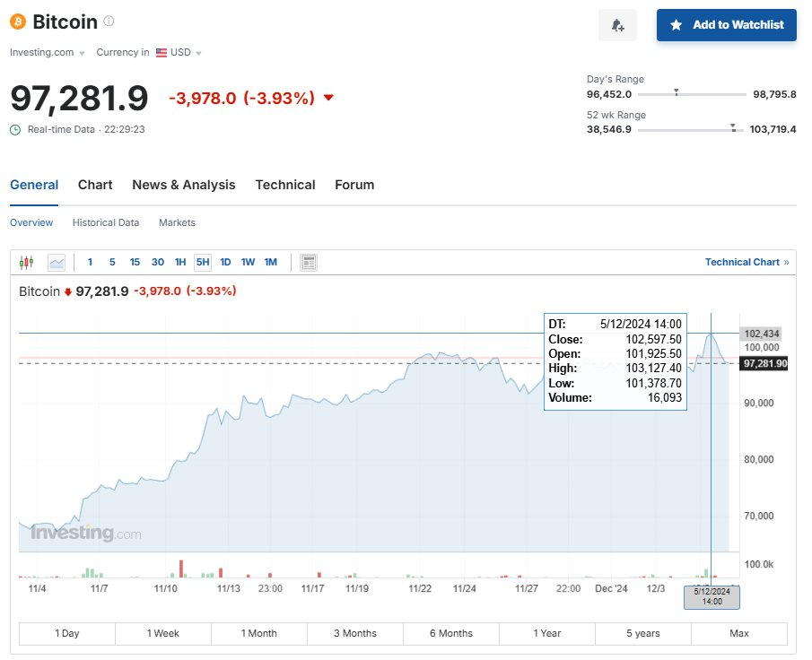Screen dimensions: 812x660
Task: Open the Markets sub-tab
Action: coord(177,222)
